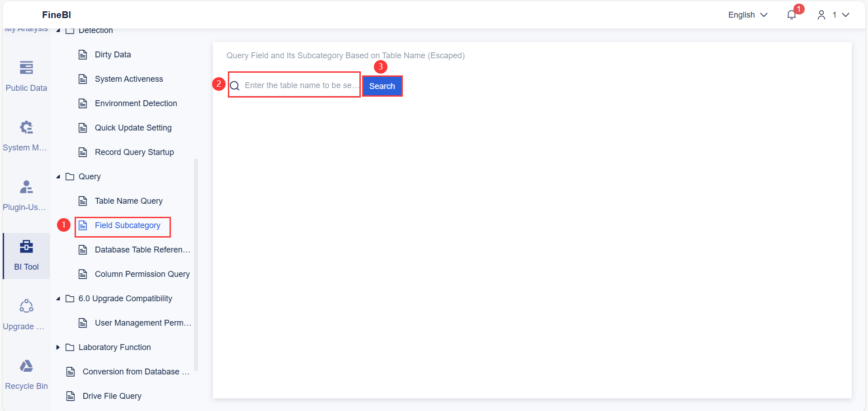Expand the Laboratory Function folder

(x=58, y=347)
